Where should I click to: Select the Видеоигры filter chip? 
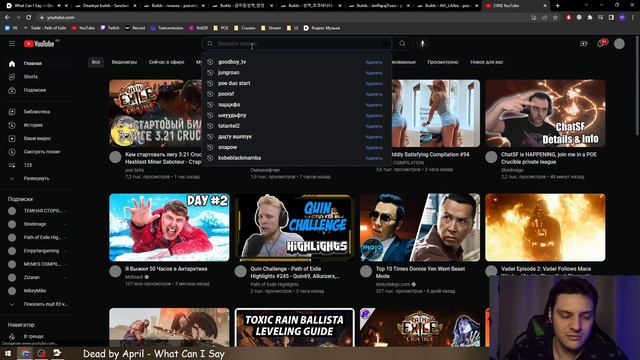124,62
